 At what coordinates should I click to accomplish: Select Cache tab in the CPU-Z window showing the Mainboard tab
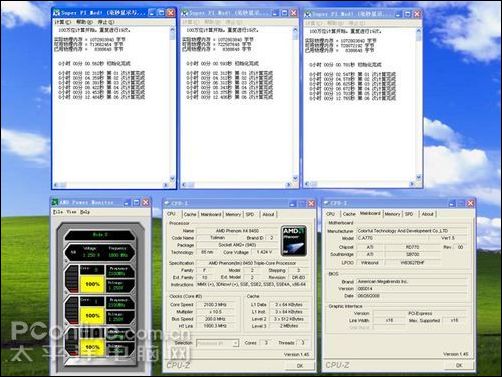(349, 214)
